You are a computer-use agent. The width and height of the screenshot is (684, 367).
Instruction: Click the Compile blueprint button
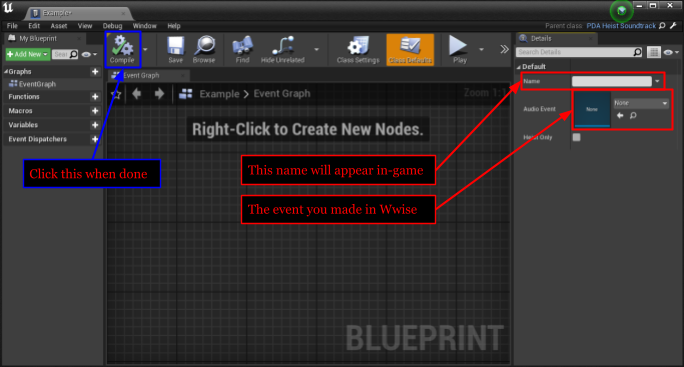(x=122, y=49)
